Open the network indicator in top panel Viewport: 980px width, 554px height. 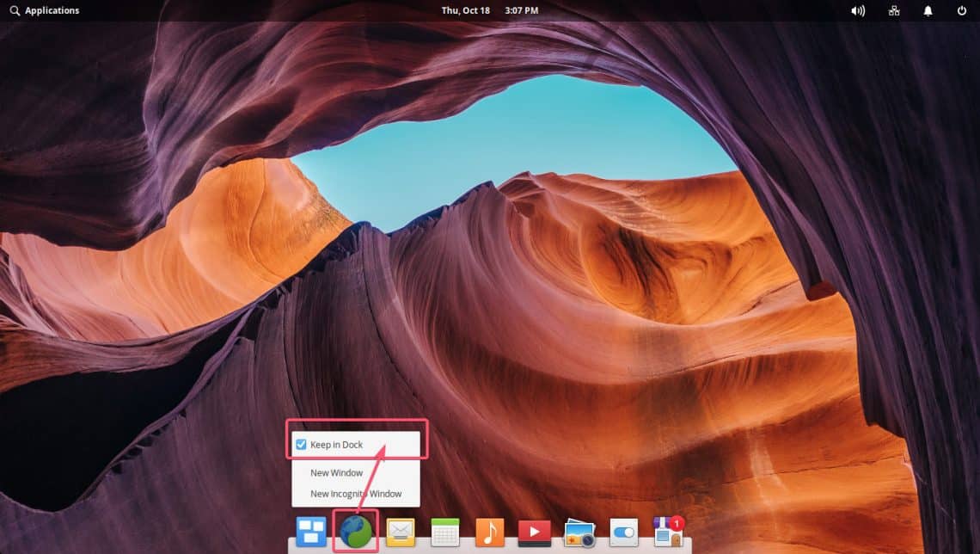coord(894,10)
